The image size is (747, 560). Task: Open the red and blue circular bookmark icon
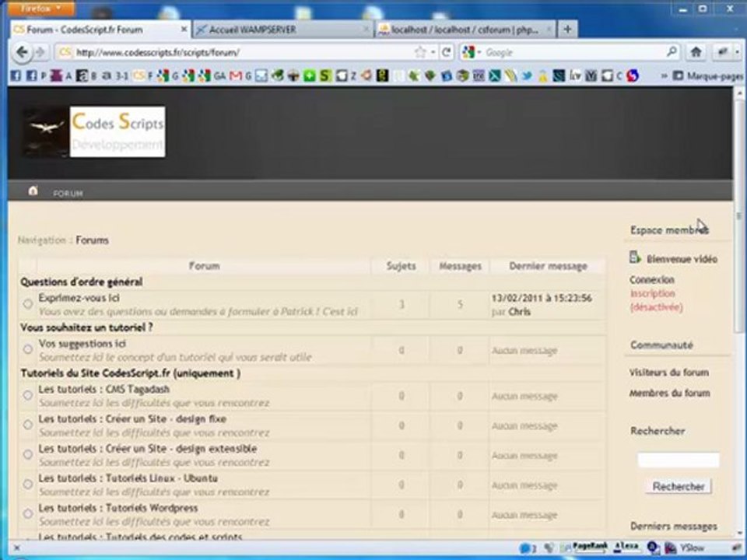(633, 75)
